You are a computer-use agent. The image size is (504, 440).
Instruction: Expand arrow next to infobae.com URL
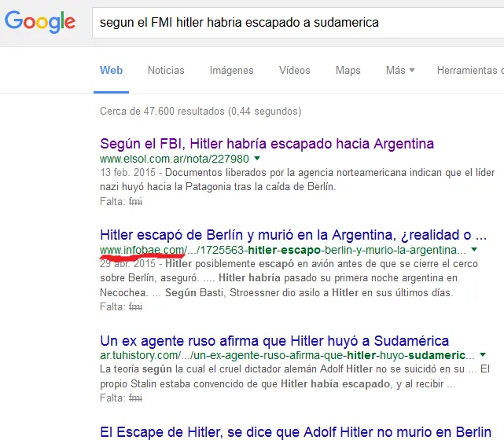click(474, 250)
